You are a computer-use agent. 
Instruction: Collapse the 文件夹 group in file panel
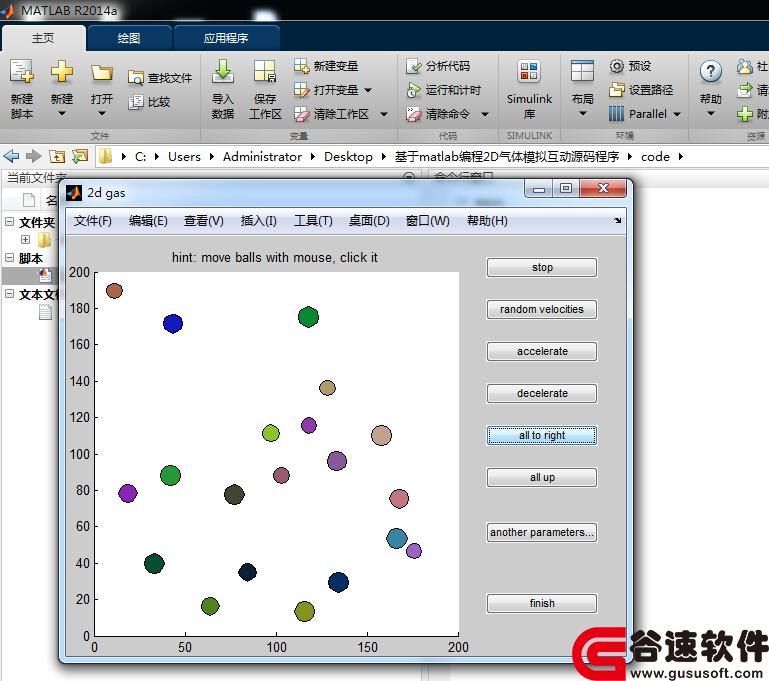pyautogui.click(x=9, y=222)
